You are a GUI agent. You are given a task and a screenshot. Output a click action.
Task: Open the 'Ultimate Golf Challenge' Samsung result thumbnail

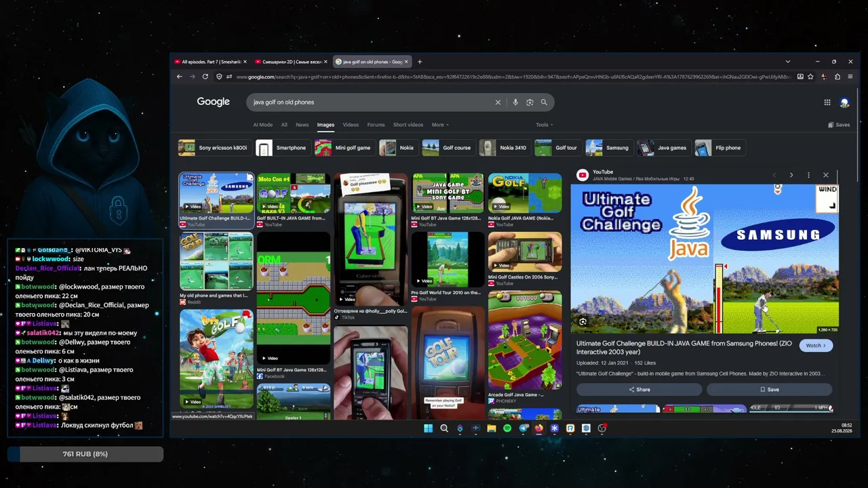(x=216, y=193)
